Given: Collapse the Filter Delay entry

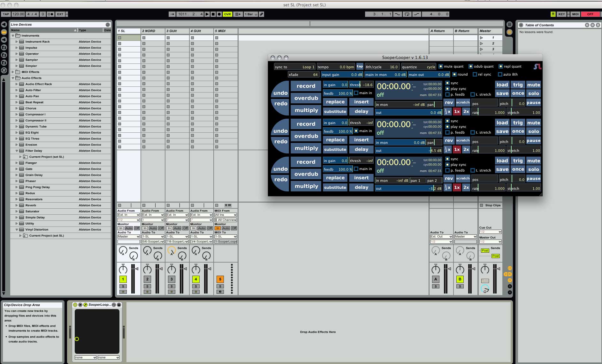Looking at the screenshot, I should (17, 151).
